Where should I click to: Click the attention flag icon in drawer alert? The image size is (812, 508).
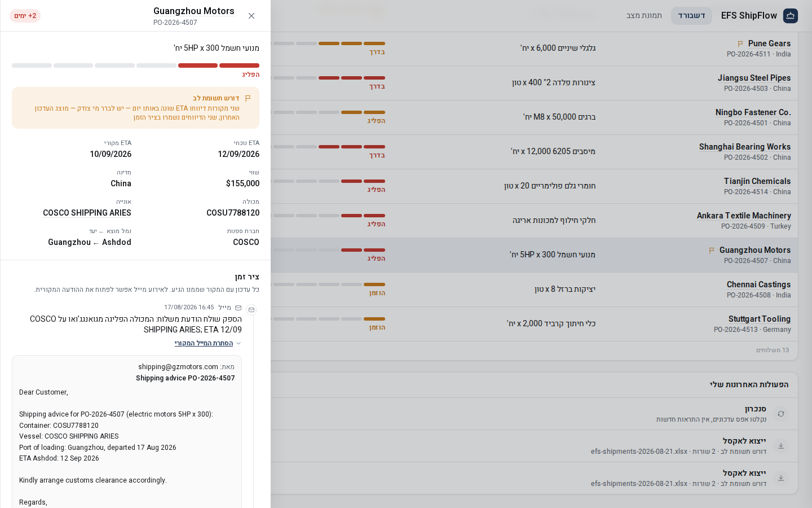(248, 98)
